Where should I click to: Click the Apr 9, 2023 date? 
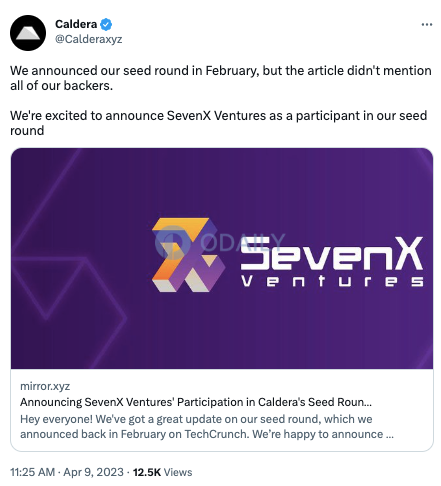pyautogui.click(x=93, y=472)
